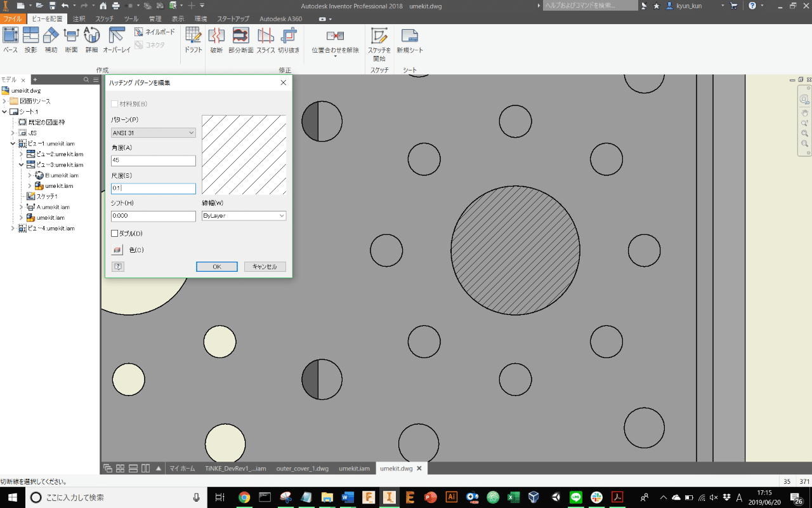Collapse the シート:1 tree node
This screenshot has width=812, height=508.
click(5, 112)
